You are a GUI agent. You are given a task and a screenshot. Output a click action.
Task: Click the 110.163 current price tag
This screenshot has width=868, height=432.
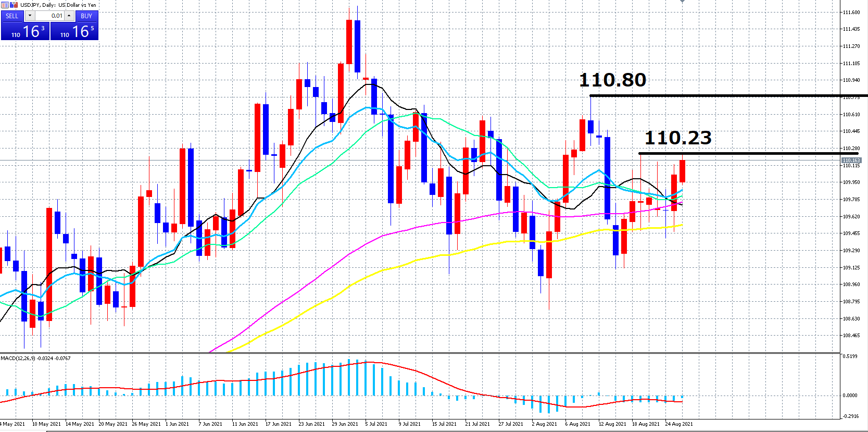tap(851, 161)
